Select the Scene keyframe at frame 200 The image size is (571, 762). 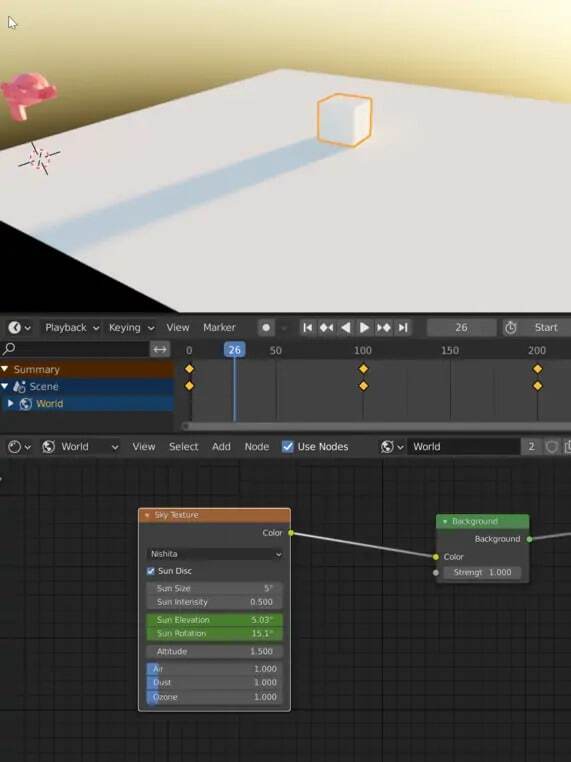[537, 386]
